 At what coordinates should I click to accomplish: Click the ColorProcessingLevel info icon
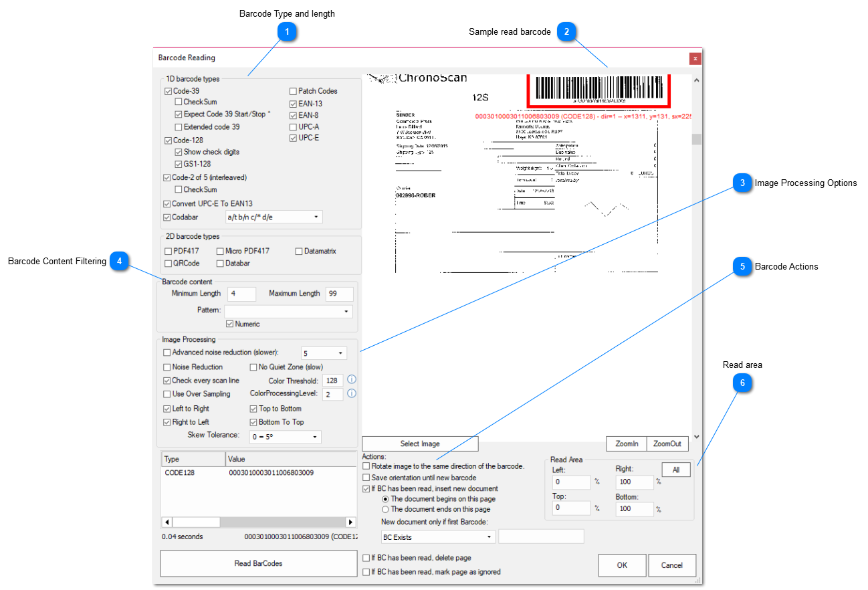(352, 394)
